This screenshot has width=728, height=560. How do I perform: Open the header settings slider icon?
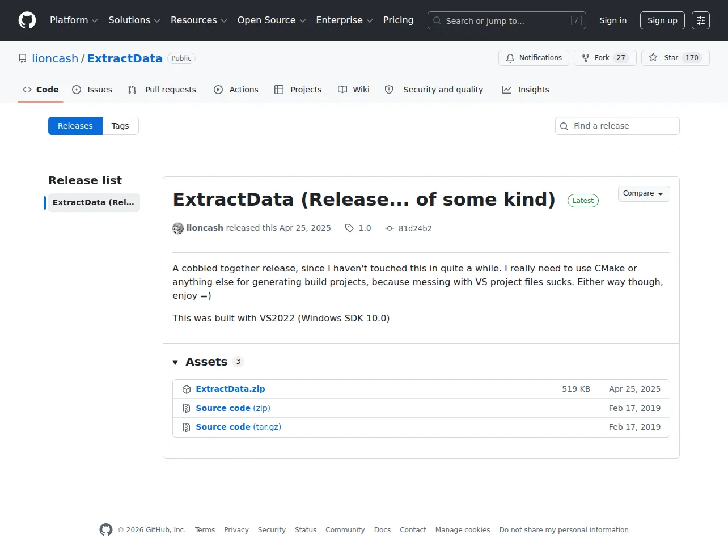point(701,20)
